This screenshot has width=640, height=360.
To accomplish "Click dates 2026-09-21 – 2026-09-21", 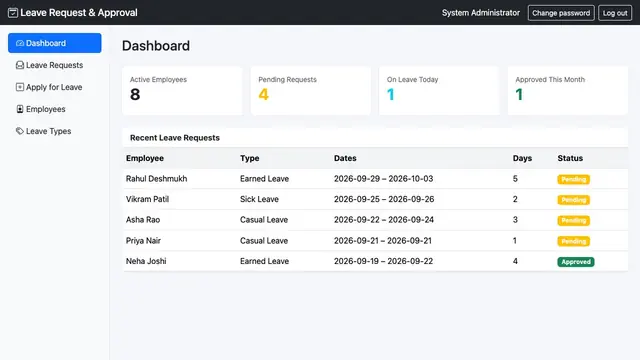I will pos(383,241).
